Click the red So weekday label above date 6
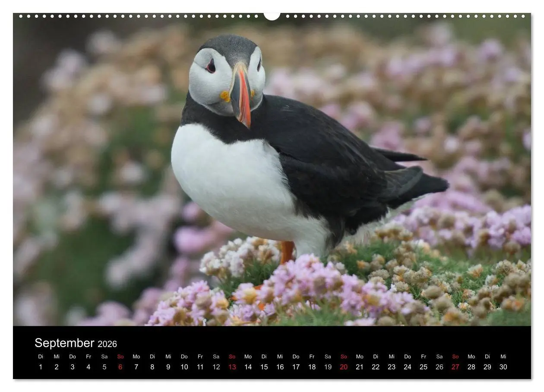The height and width of the screenshot is (392, 544). pos(120,357)
